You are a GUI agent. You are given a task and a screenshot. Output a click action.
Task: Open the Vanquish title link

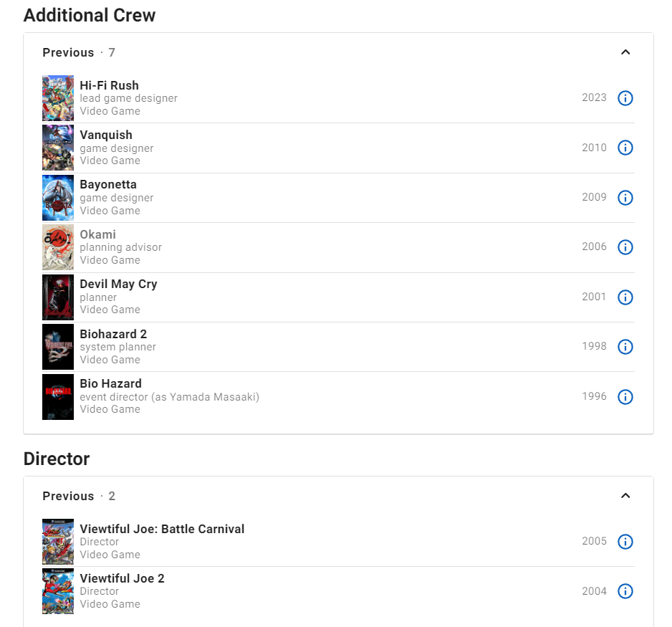coord(106,135)
